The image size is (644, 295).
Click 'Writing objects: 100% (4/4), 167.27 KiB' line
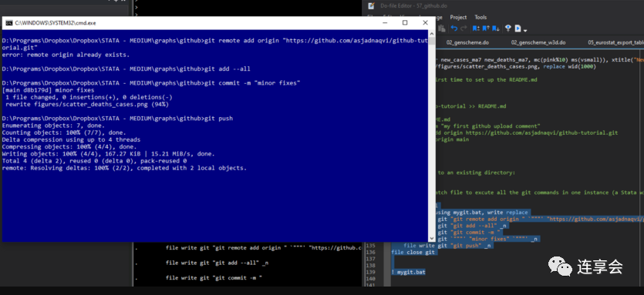coord(109,154)
